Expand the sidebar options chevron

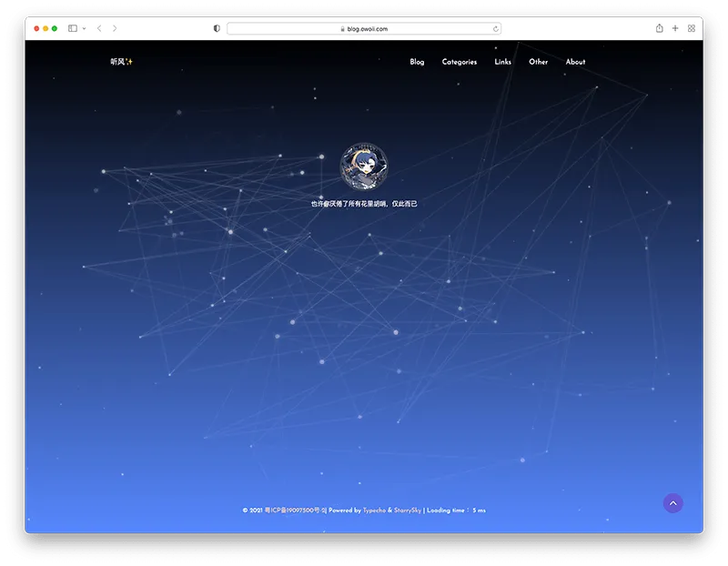tap(84, 29)
